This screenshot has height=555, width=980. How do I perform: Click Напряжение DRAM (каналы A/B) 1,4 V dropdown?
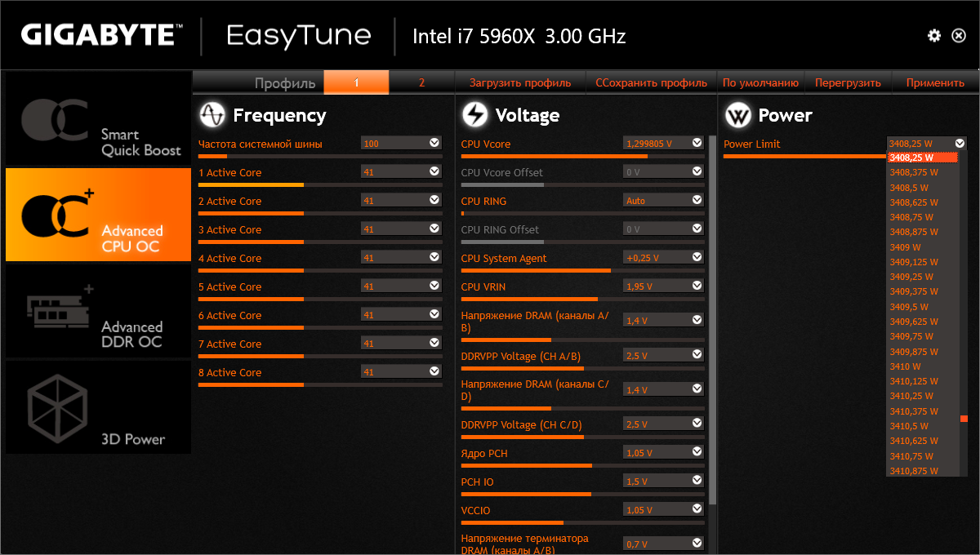coord(663,321)
